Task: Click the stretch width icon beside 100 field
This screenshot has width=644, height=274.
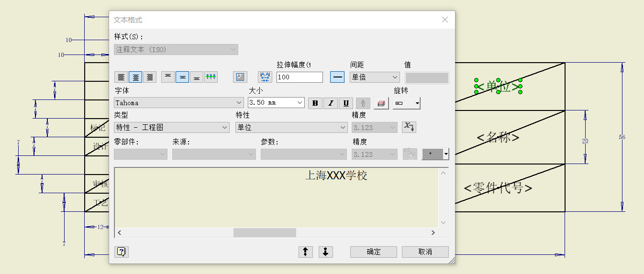Action: [x=265, y=77]
